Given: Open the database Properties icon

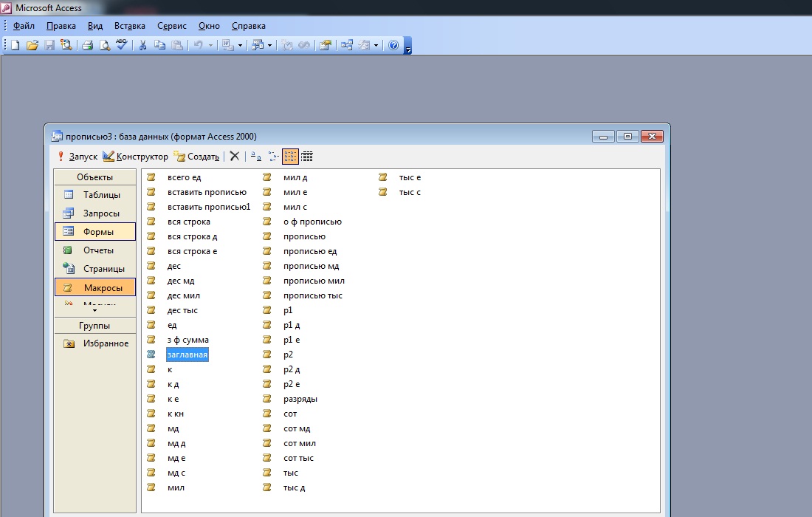Looking at the screenshot, I should 326,46.
